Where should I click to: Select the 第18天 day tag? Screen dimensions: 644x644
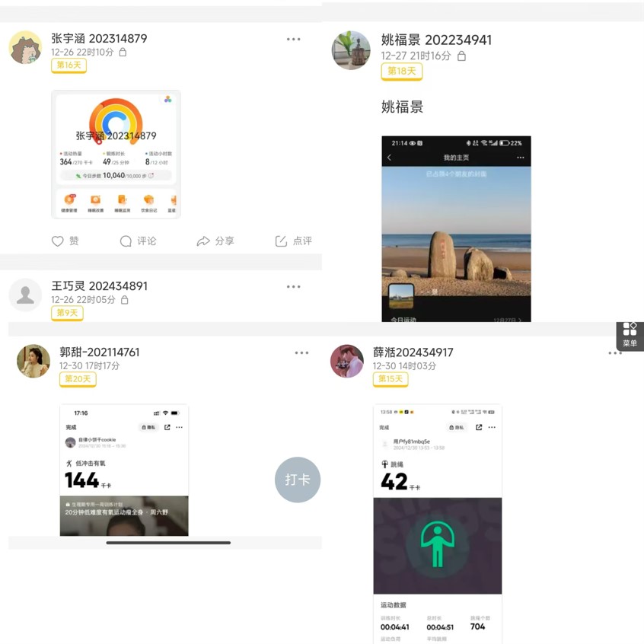click(x=401, y=72)
